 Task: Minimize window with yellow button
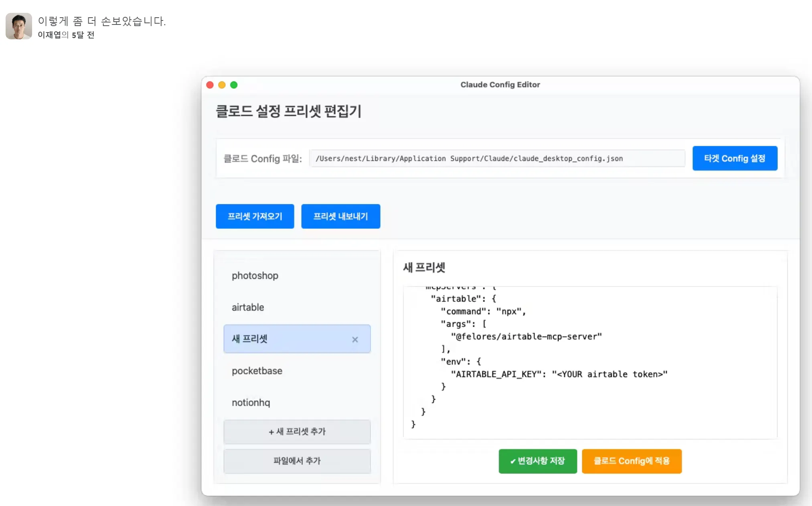[x=222, y=85]
